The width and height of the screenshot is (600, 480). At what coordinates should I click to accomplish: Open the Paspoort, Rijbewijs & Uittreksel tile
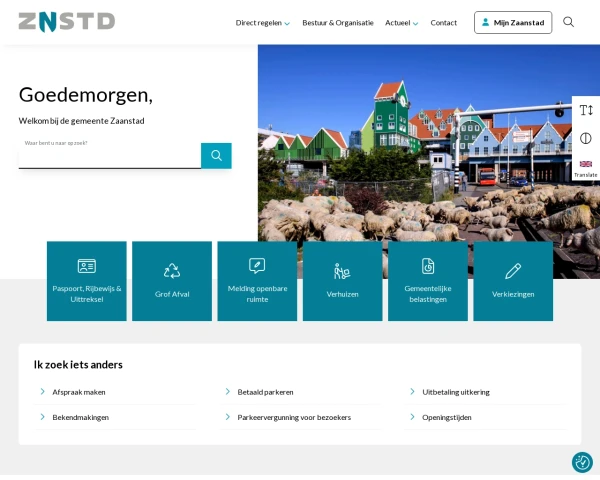tap(87, 281)
